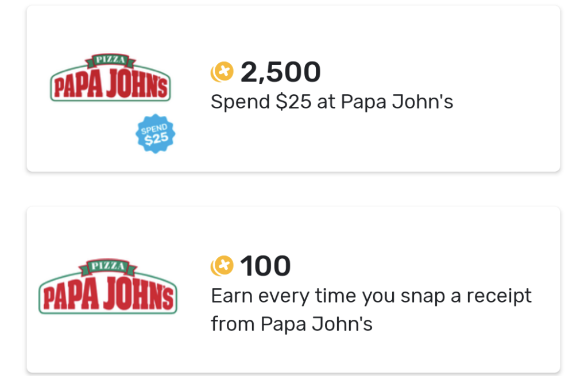This screenshot has height=376, width=588.
Task: Click the green Pizza banner on the top logo
Action: point(110,60)
